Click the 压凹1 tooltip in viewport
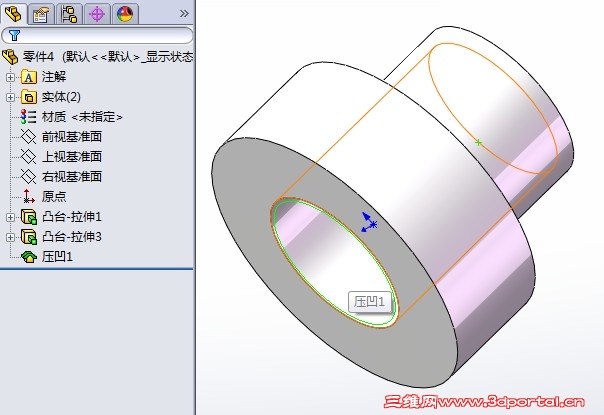 (370, 302)
